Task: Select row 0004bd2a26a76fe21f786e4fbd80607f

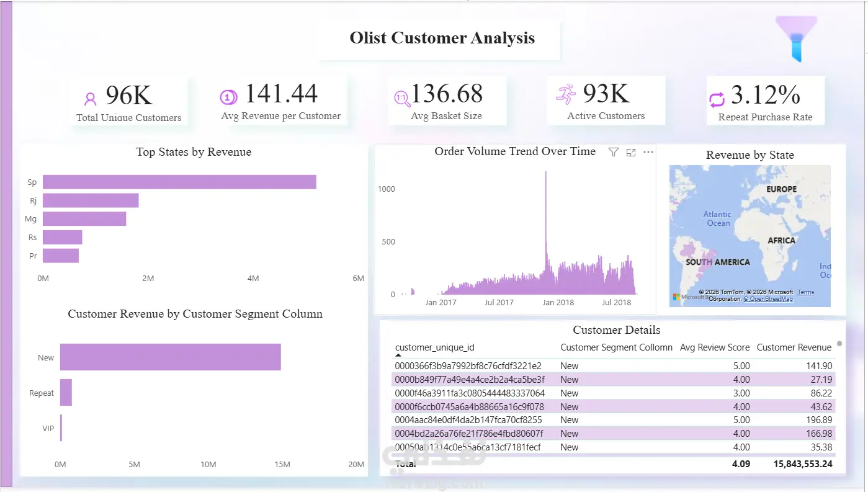Action: (613, 434)
